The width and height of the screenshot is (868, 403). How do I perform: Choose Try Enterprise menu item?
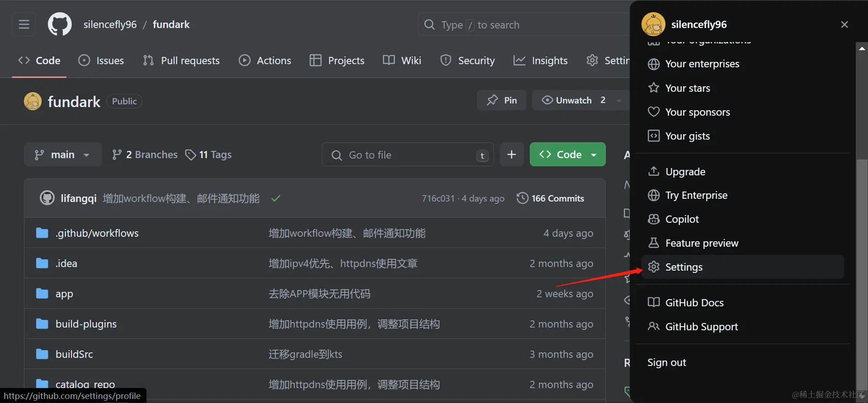(x=743, y=195)
